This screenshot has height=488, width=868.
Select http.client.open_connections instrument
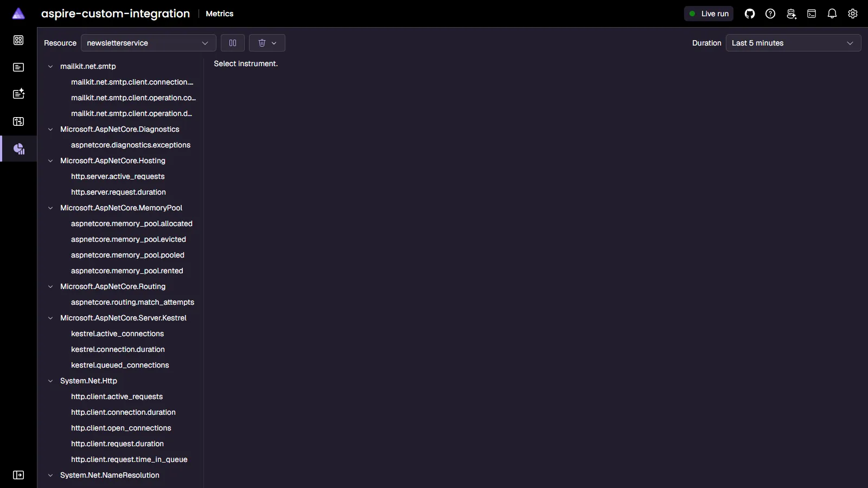pos(121,428)
